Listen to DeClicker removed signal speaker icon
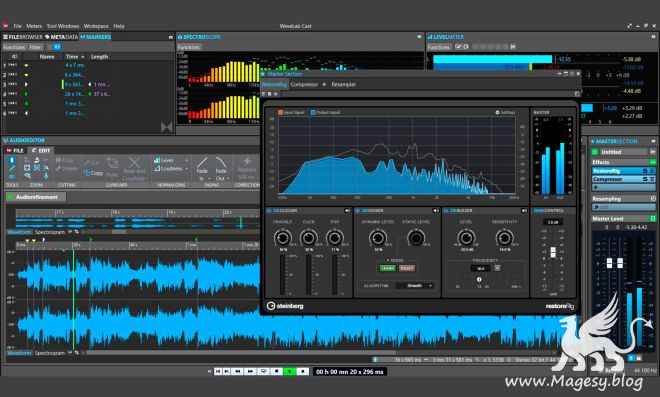The height and width of the screenshot is (397, 660). point(347,210)
